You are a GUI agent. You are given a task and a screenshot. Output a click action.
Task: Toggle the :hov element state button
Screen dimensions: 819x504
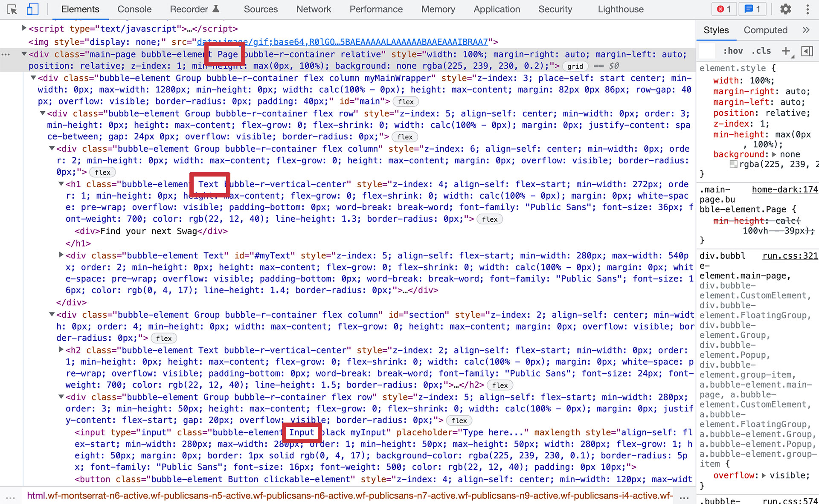click(x=733, y=51)
